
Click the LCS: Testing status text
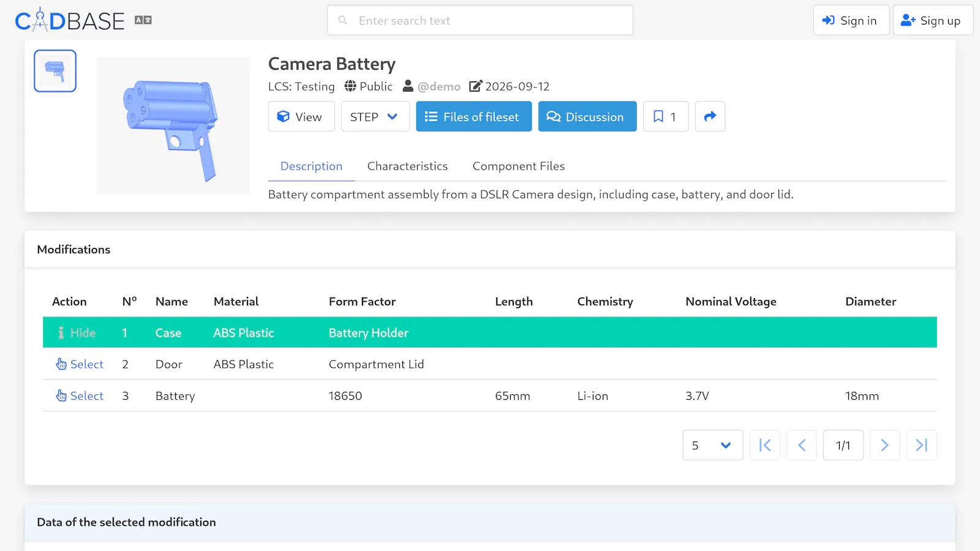[x=301, y=86]
